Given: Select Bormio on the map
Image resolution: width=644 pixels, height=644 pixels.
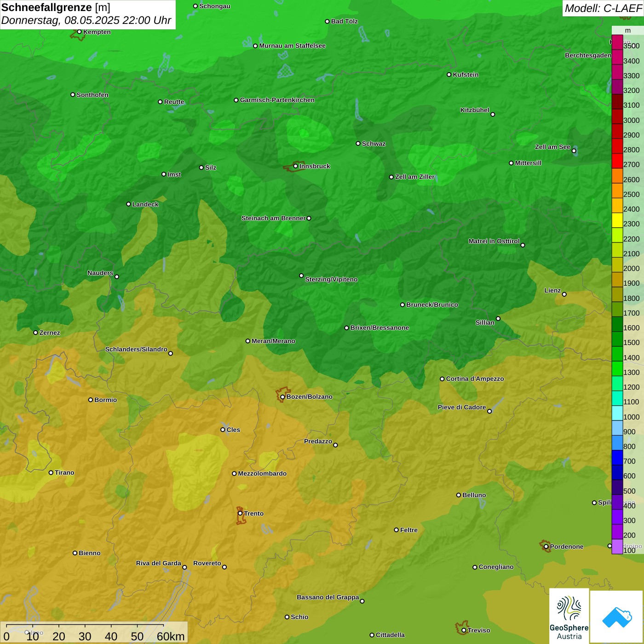Looking at the screenshot, I should [x=105, y=400].
